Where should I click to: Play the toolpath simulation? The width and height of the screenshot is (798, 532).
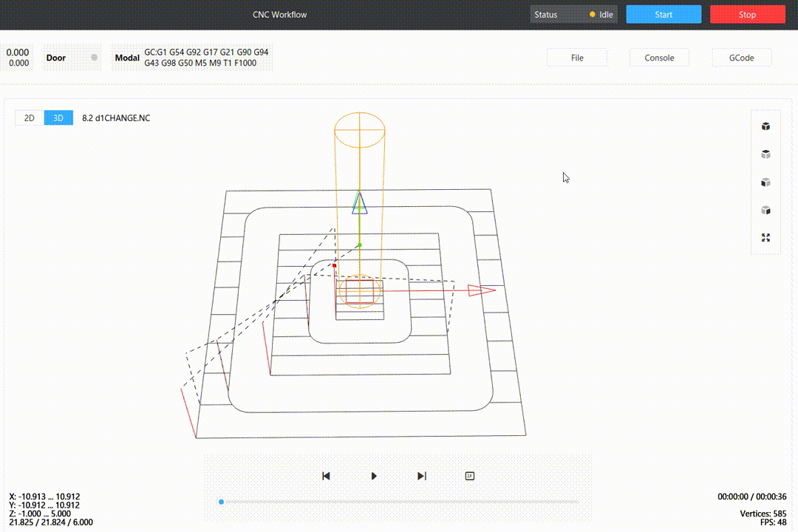[374, 476]
